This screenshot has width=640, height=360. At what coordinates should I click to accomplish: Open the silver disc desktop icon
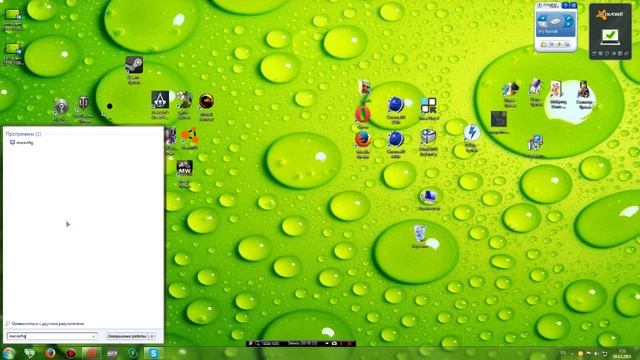point(61,107)
